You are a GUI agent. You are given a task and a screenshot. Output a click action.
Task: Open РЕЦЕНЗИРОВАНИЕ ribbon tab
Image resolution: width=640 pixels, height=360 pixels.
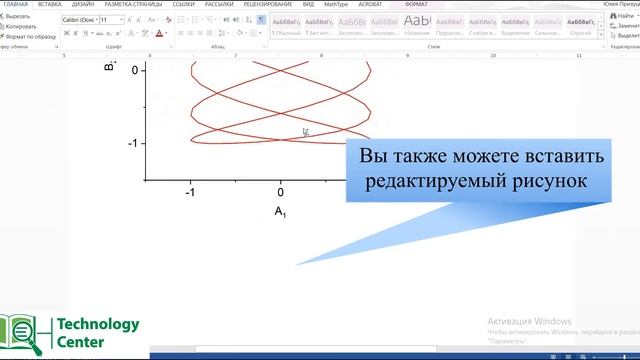(x=268, y=4)
